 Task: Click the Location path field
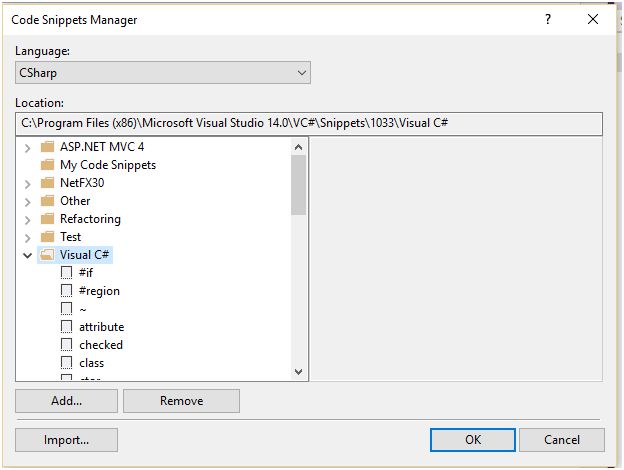pos(309,124)
